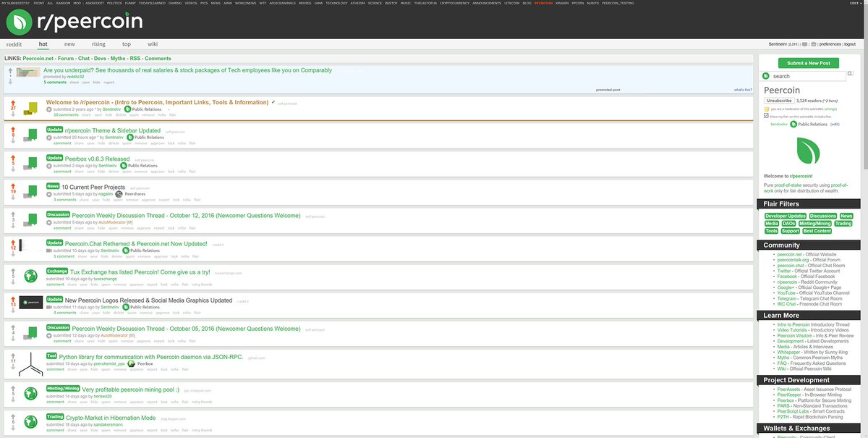Downvote the Welcome to /r/peercoin post
This screenshot has width=868, height=438.
point(13,114)
